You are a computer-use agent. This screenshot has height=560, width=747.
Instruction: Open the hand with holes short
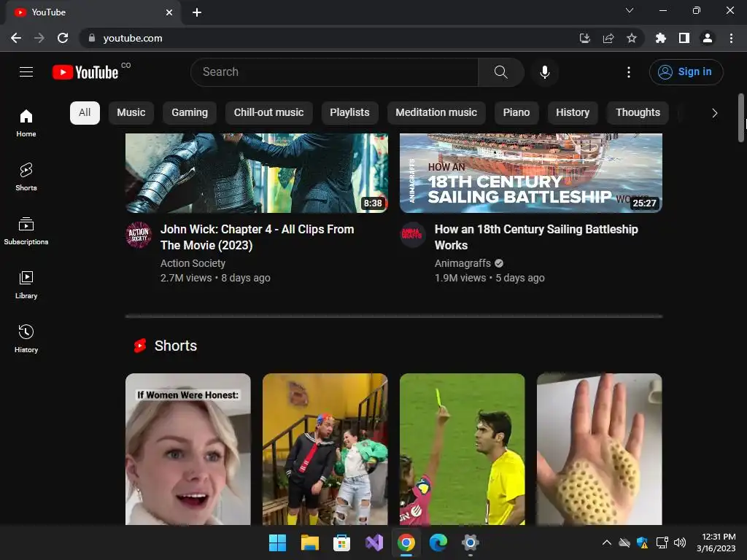click(600, 449)
